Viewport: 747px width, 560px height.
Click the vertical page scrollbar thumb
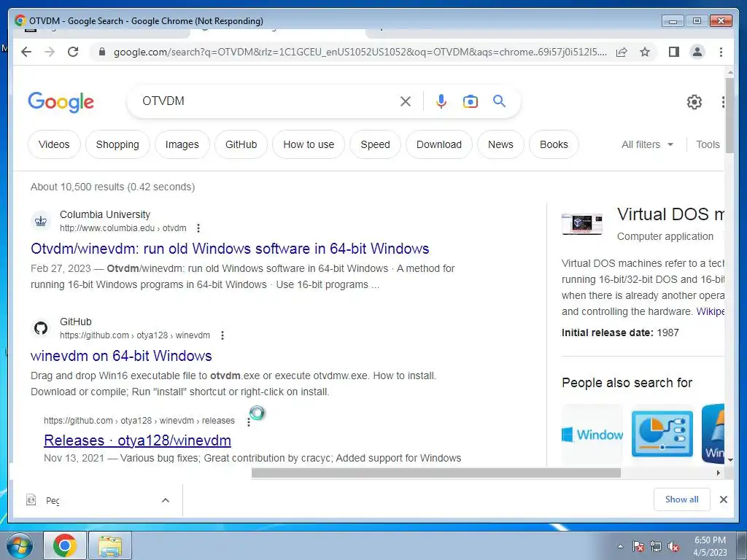[x=729, y=115]
